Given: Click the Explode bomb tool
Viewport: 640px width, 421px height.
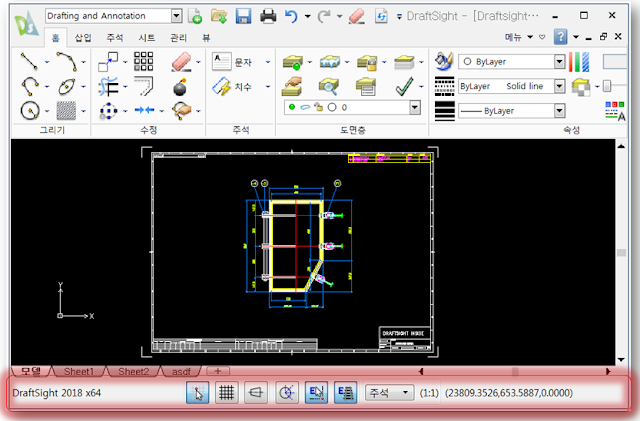Looking at the screenshot, I should [180, 87].
